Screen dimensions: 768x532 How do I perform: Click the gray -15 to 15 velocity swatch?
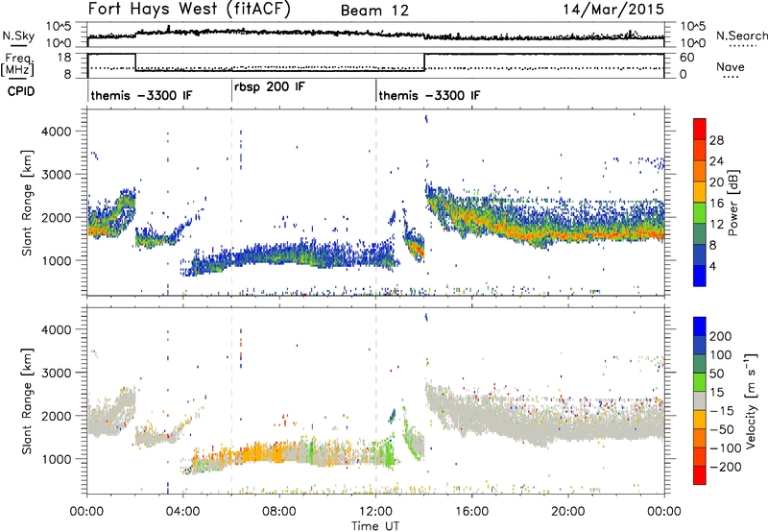click(x=700, y=400)
